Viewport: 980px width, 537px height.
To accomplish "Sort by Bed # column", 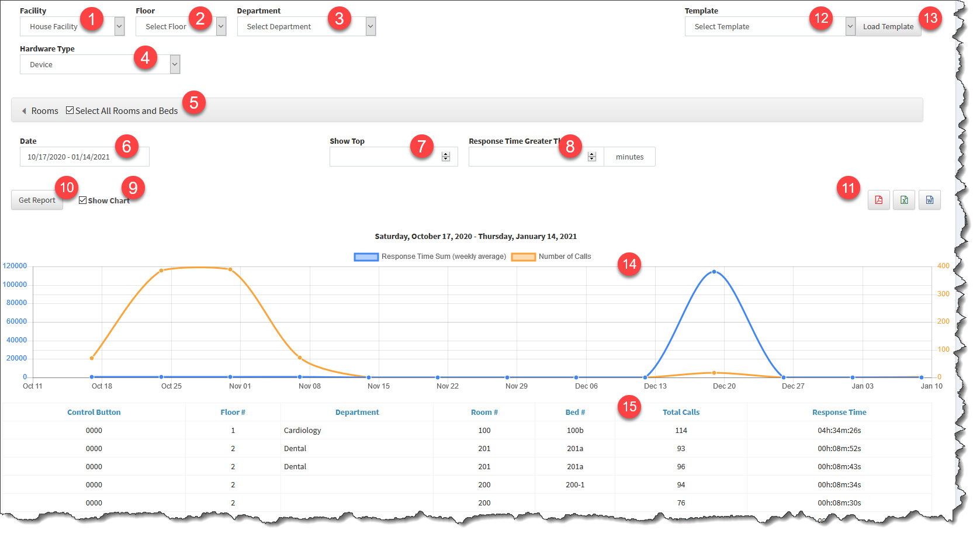I will (x=575, y=412).
